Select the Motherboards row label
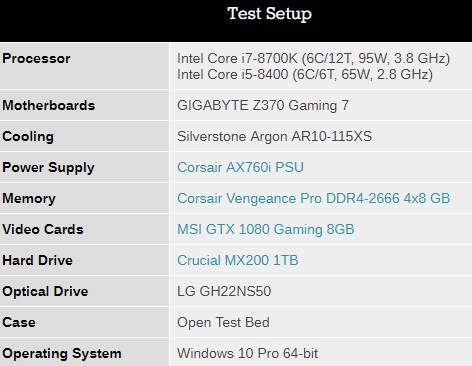This screenshot has height=366, width=472. pos(49,105)
